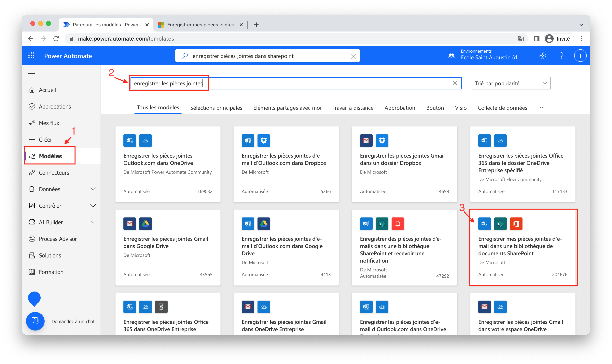
Task: Click Dropbox icon on Outlook.com Dropbox card
Action: (x=264, y=141)
